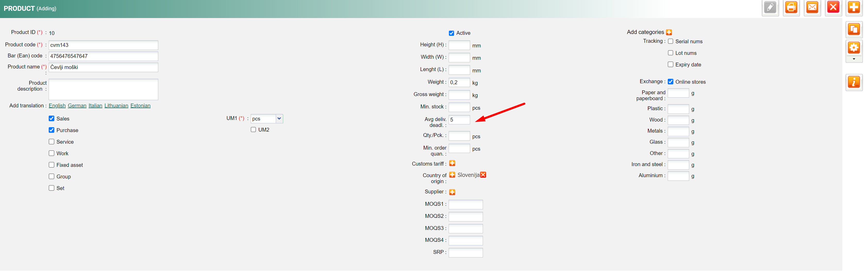Screen dimensions: 868x275
Task: Uncheck the Sales checkbox
Action: point(52,118)
